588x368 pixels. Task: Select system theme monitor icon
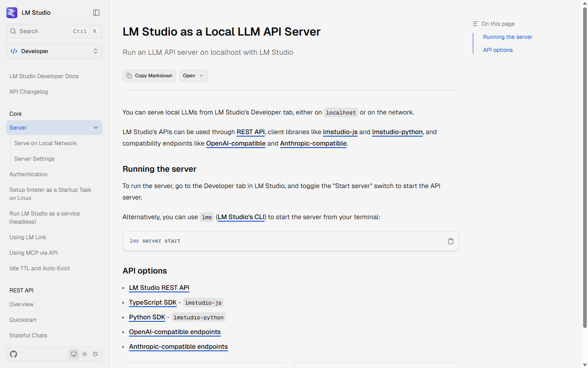(x=74, y=354)
